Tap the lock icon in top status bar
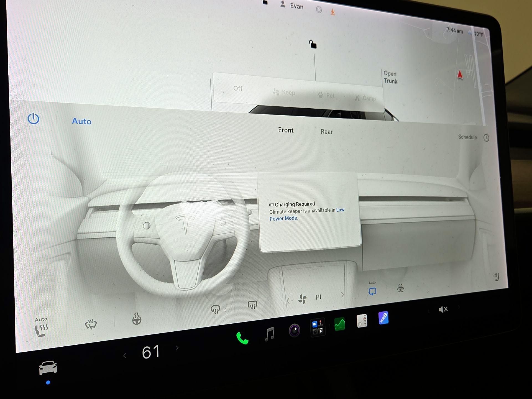Viewport: 532px width, 399px height. click(265, 2)
